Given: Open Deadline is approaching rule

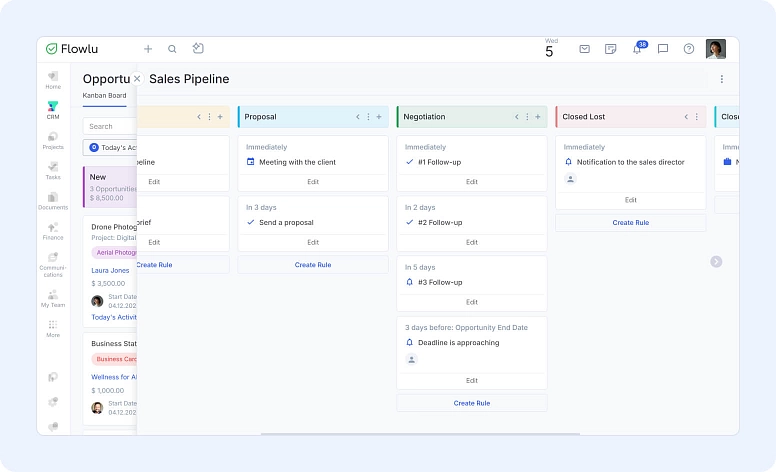Looking at the screenshot, I should [x=458, y=342].
